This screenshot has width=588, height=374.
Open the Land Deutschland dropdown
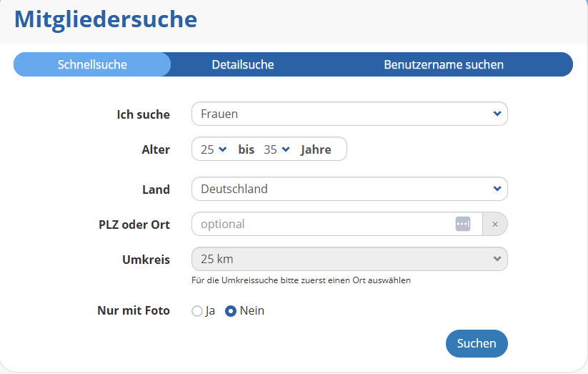click(x=349, y=189)
